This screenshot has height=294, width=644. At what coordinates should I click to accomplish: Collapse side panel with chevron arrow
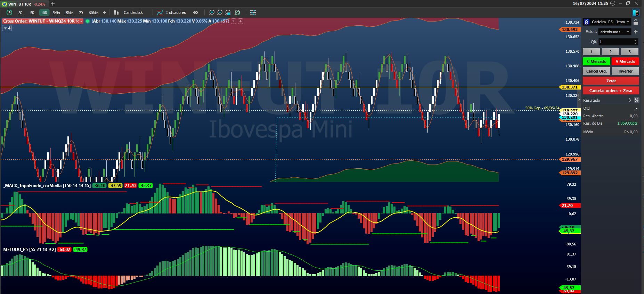(x=579, y=100)
